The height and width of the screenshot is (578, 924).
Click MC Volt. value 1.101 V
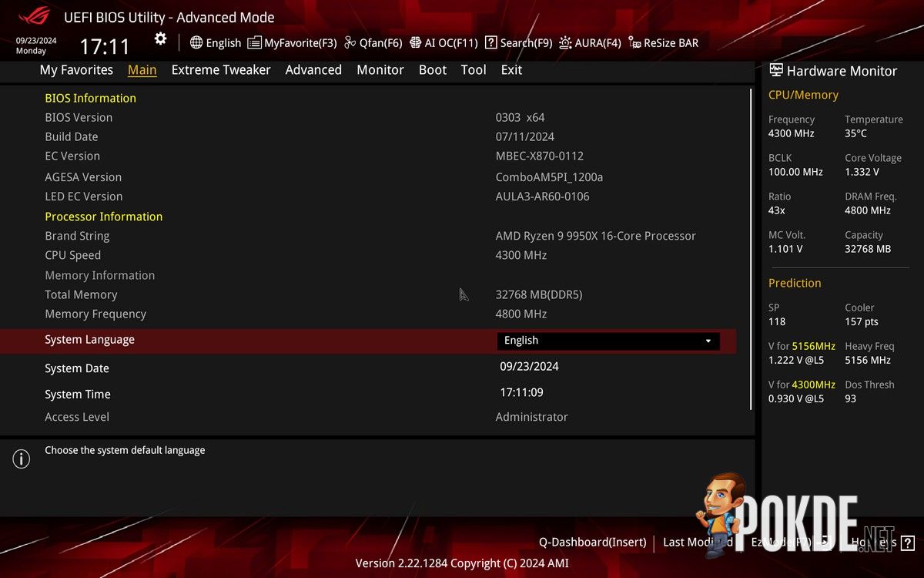click(x=785, y=249)
